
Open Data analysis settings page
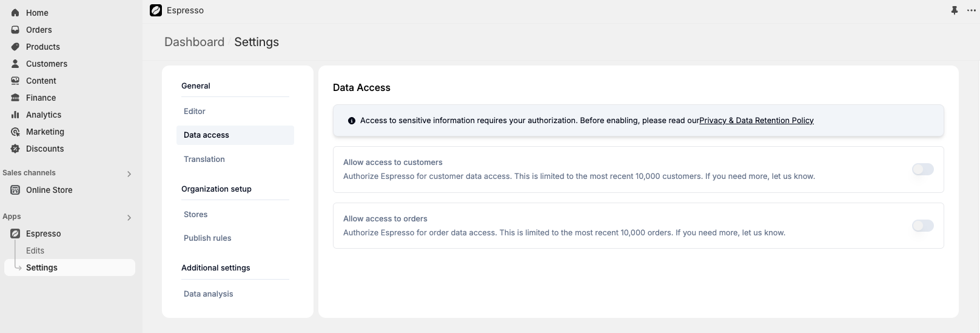click(208, 294)
